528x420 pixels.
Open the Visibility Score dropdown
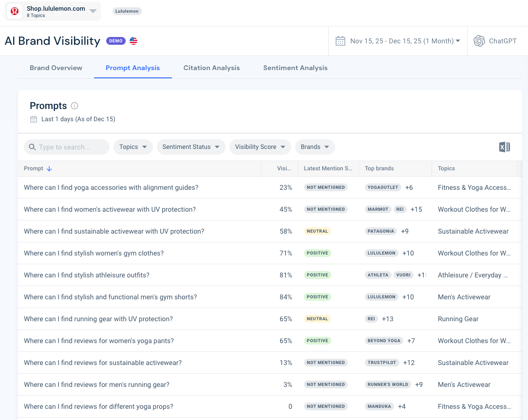pyautogui.click(x=260, y=147)
